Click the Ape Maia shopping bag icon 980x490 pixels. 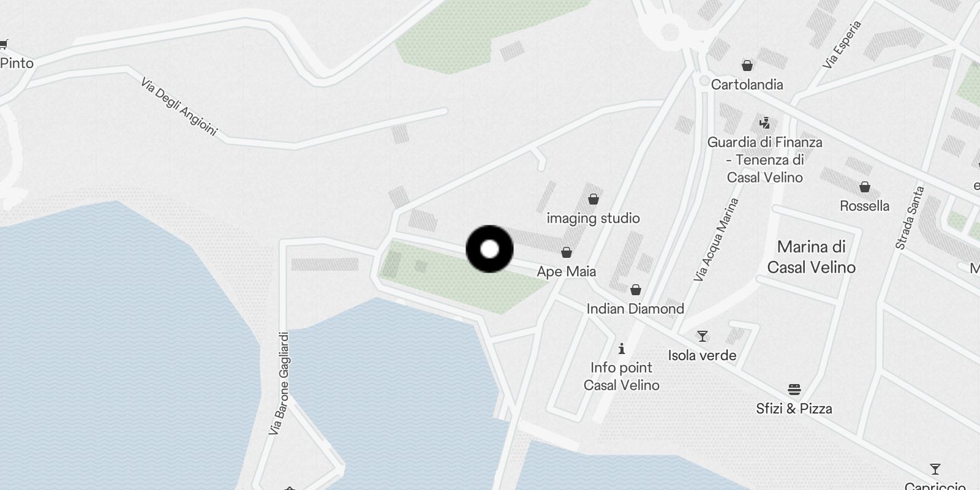tap(567, 252)
